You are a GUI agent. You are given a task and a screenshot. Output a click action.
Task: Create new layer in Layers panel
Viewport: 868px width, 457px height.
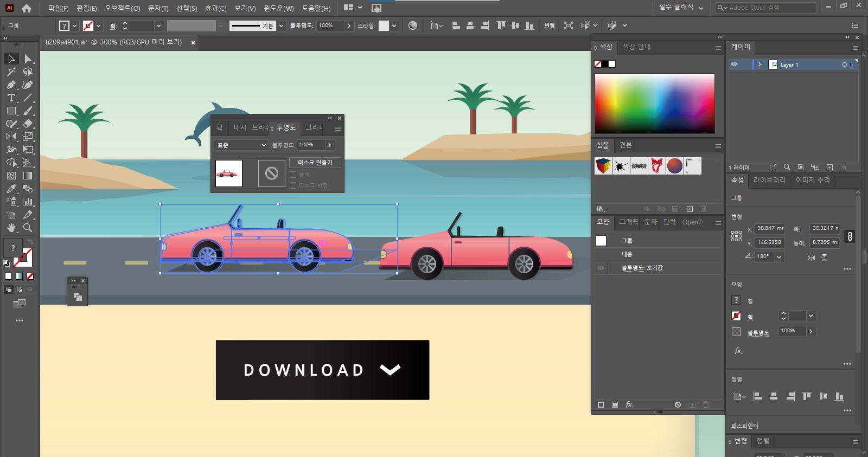[x=829, y=167]
